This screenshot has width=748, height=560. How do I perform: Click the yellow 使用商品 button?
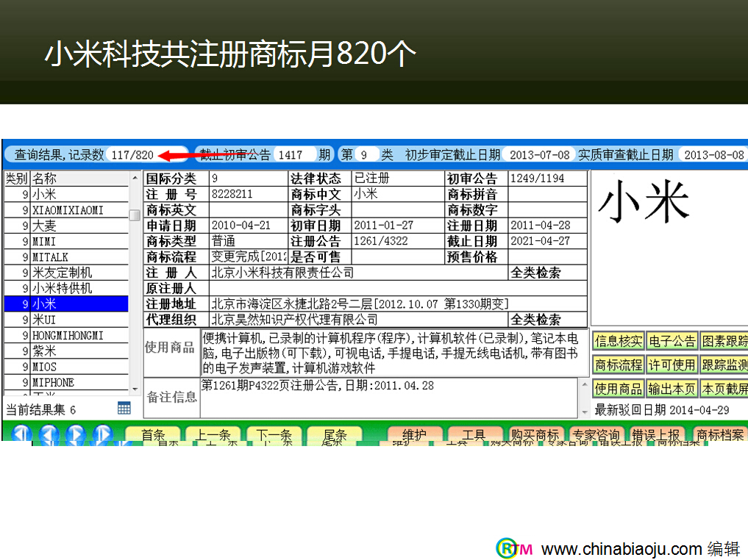(x=619, y=389)
